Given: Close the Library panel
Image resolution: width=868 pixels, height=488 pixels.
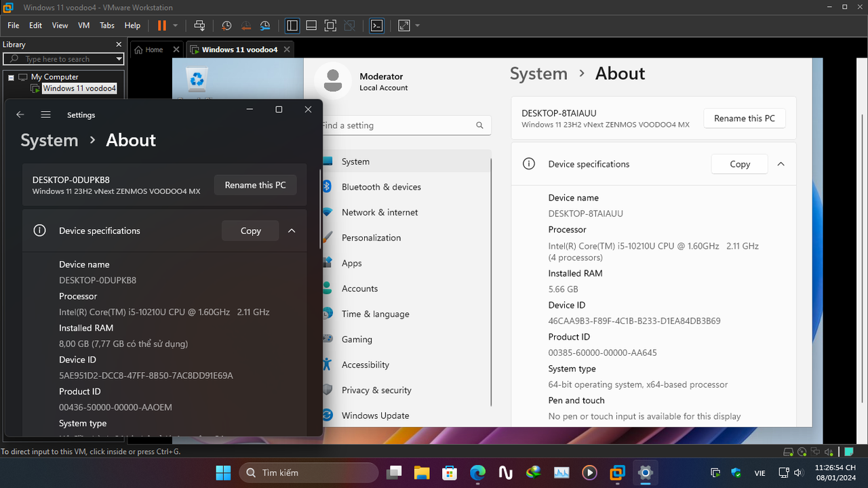Looking at the screenshot, I should click(x=119, y=44).
